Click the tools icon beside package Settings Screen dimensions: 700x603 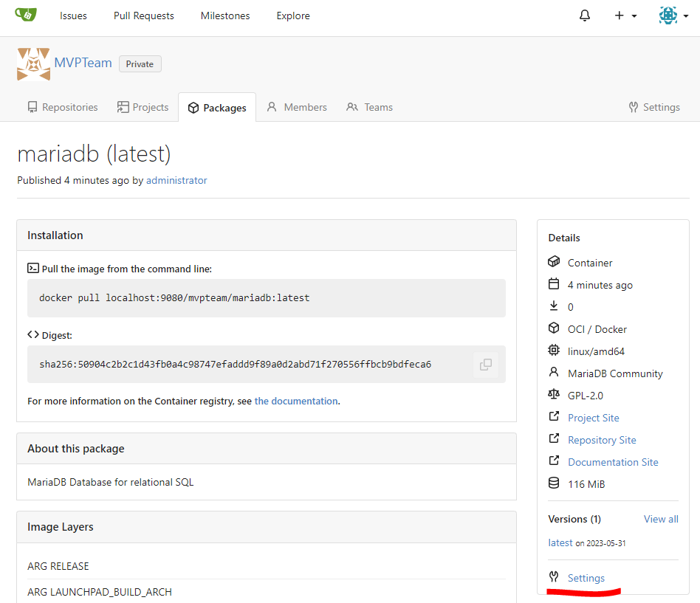point(554,576)
